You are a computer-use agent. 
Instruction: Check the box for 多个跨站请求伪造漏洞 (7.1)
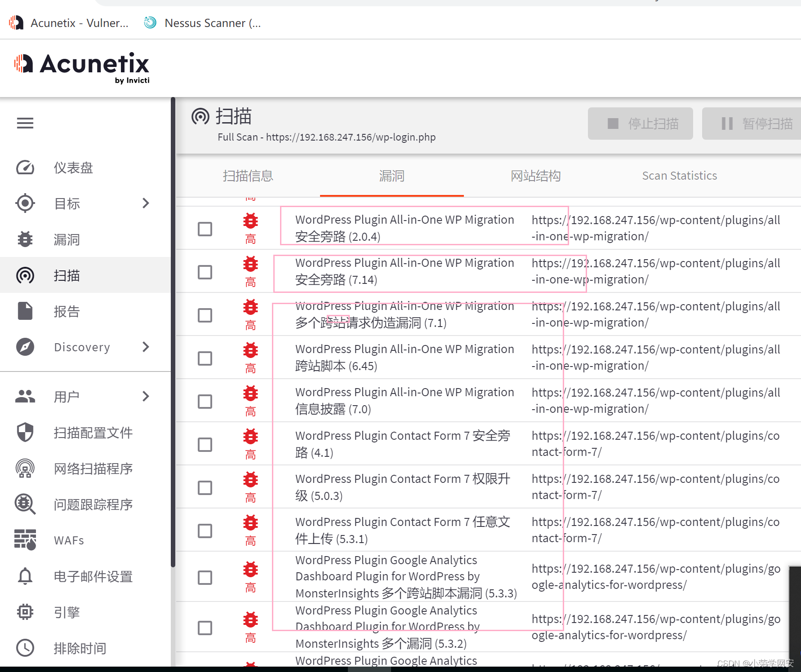[x=205, y=315]
